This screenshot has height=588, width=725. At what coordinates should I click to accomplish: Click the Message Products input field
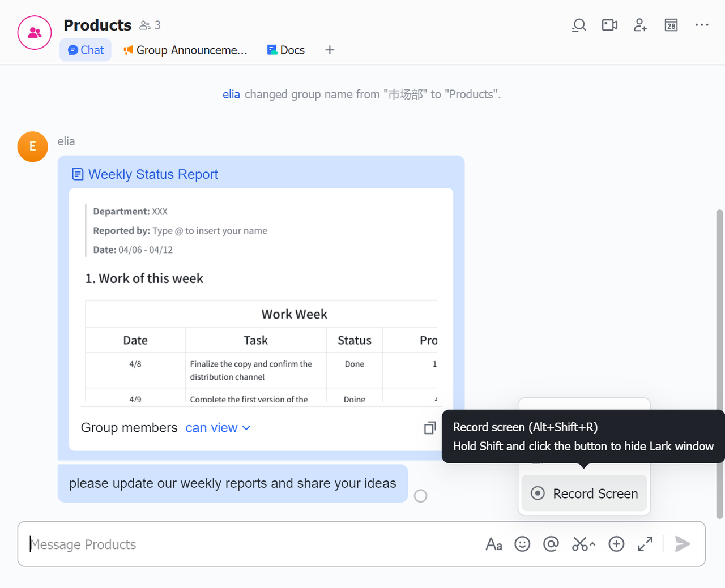(x=249, y=544)
